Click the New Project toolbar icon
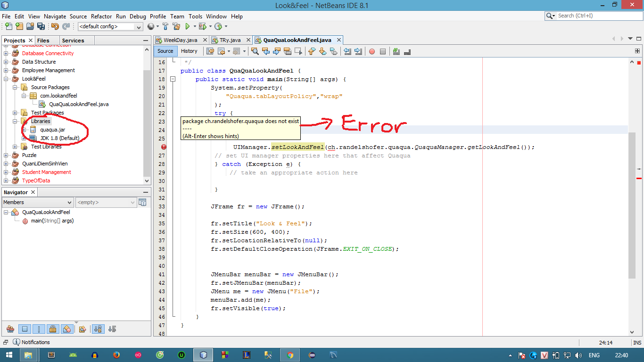Image resolution: width=644 pixels, height=362 pixels. [19, 26]
